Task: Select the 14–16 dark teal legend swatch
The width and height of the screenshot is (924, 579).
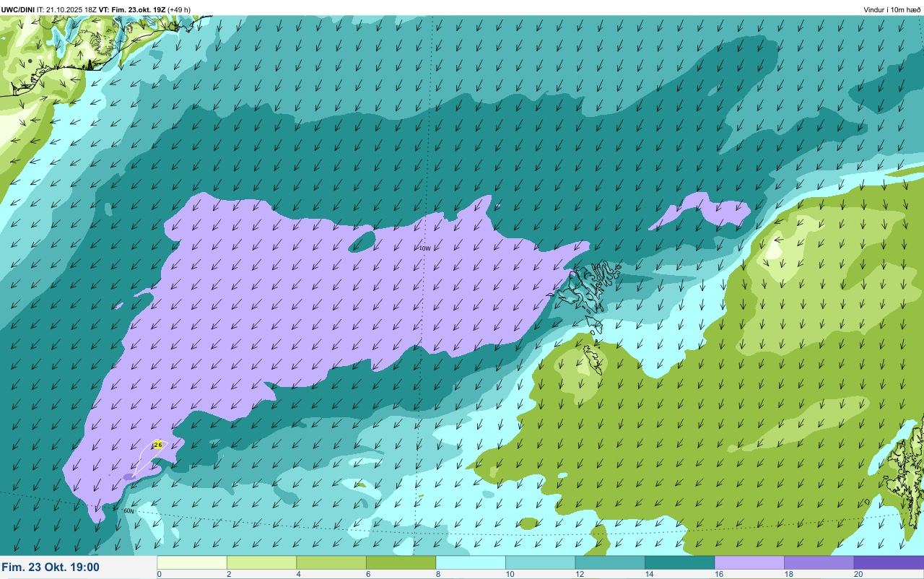Action: coord(679,562)
